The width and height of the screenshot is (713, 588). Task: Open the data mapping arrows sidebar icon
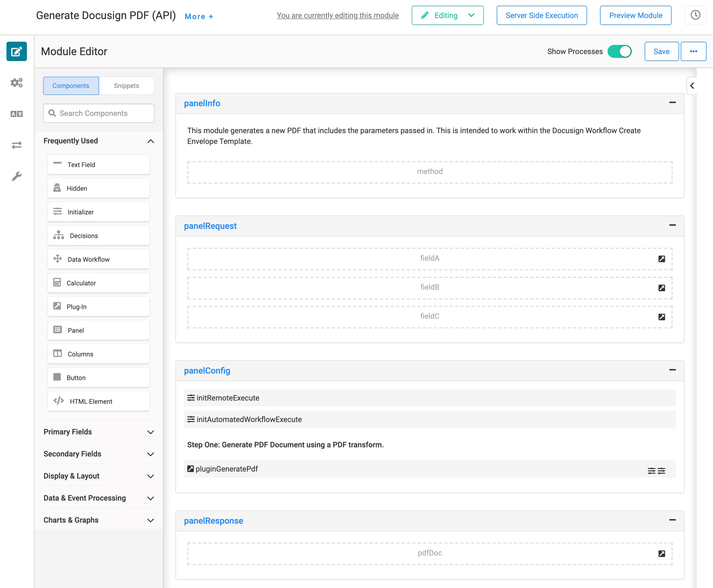coord(17,145)
